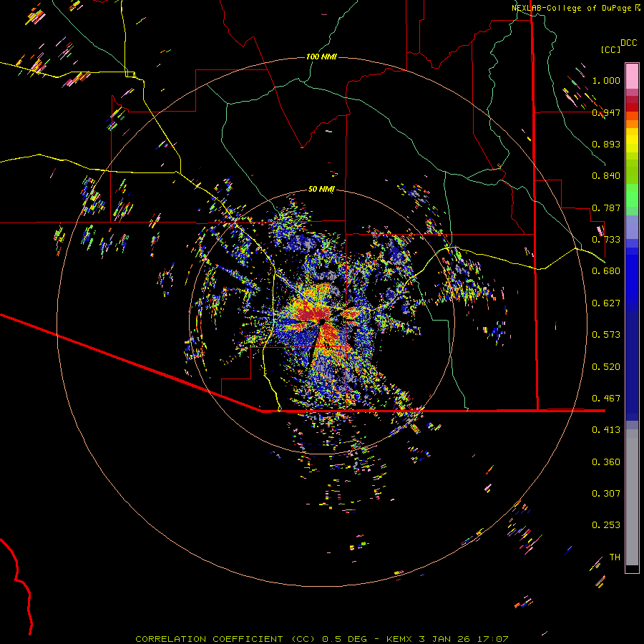Image resolution: width=644 pixels, height=644 pixels.
Task: Click the 0.253 scale value
Action: 606,525
